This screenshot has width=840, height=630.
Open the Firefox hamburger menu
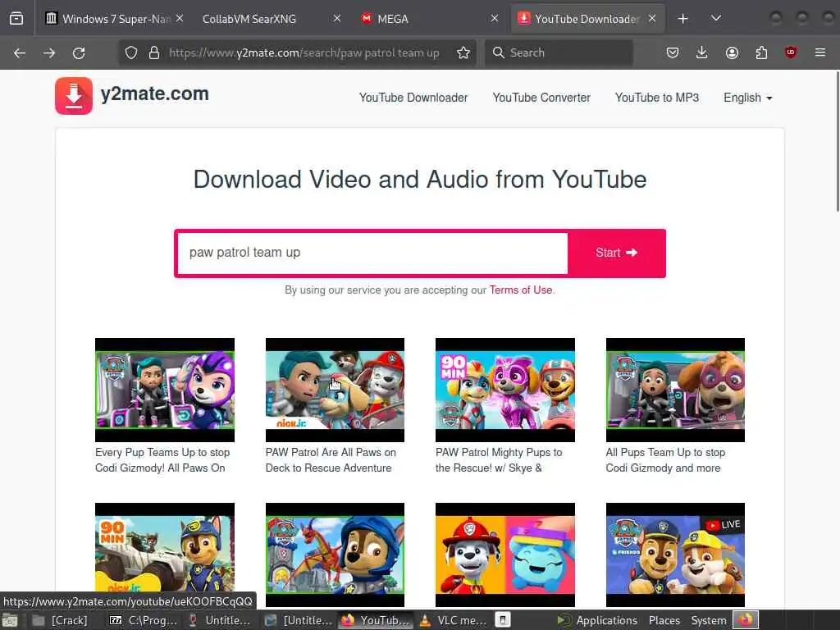(820, 52)
